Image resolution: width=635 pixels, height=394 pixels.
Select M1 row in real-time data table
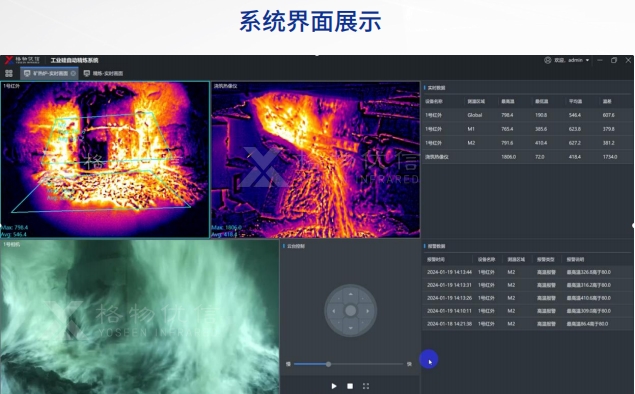(527, 129)
